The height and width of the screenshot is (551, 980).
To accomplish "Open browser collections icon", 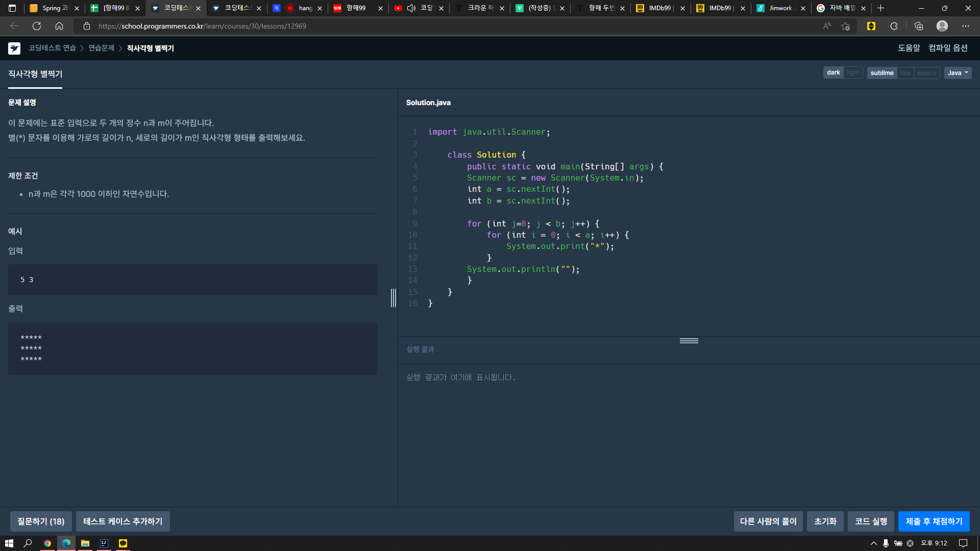I will (919, 26).
